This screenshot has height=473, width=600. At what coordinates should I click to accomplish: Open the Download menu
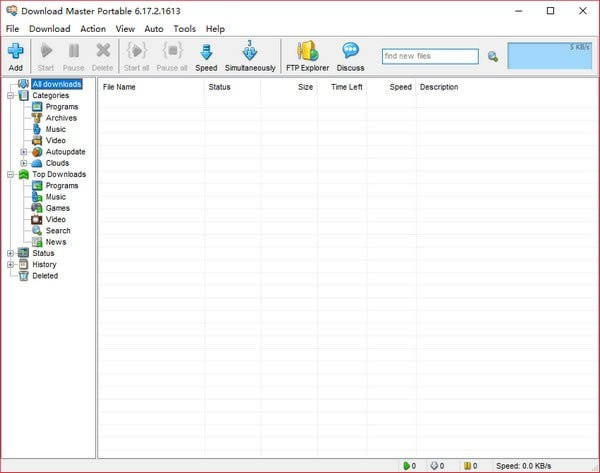[x=49, y=29]
